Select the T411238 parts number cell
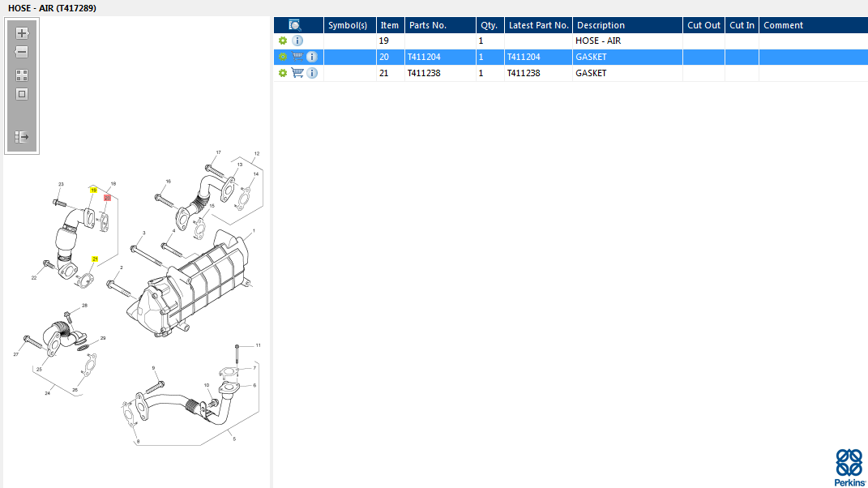 click(x=440, y=73)
